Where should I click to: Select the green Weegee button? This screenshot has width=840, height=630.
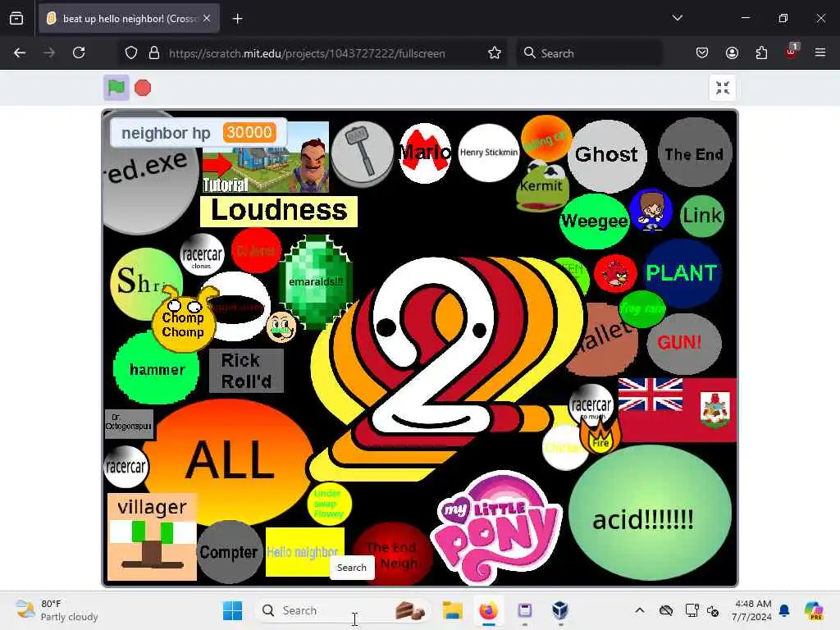[x=594, y=221]
